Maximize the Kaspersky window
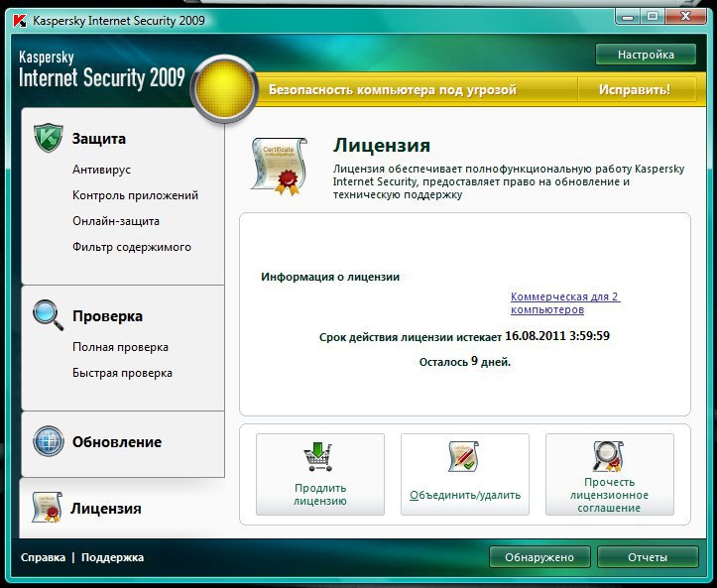Screen dimensions: 717x588 click(653, 17)
